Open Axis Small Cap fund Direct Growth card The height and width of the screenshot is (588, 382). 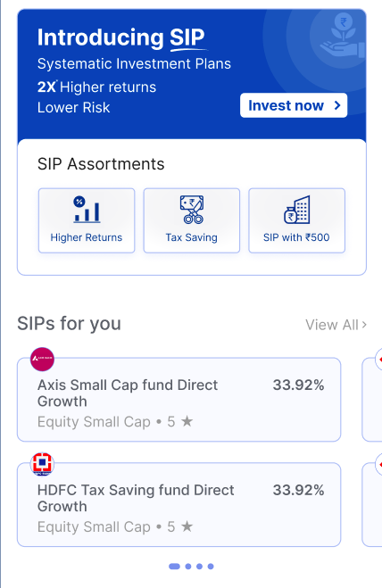click(179, 400)
